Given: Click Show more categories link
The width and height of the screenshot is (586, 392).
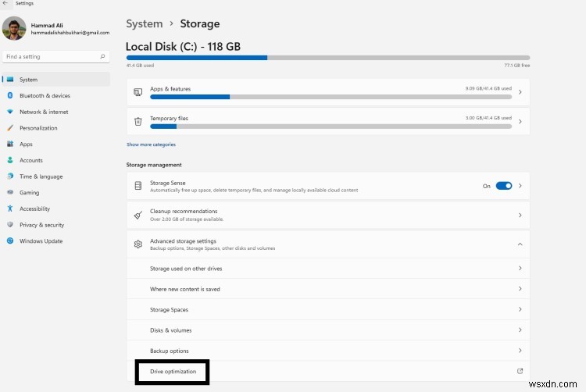Looking at the screenshot, I should tap(151, 144).
